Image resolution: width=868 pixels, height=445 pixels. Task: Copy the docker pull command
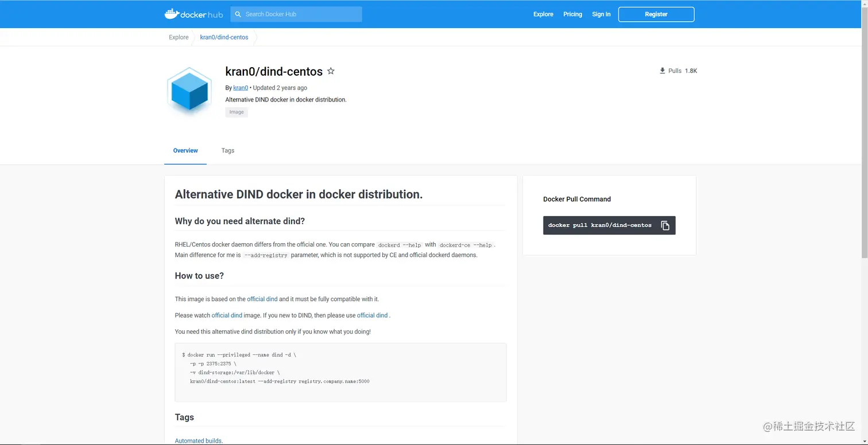[665, 225]
